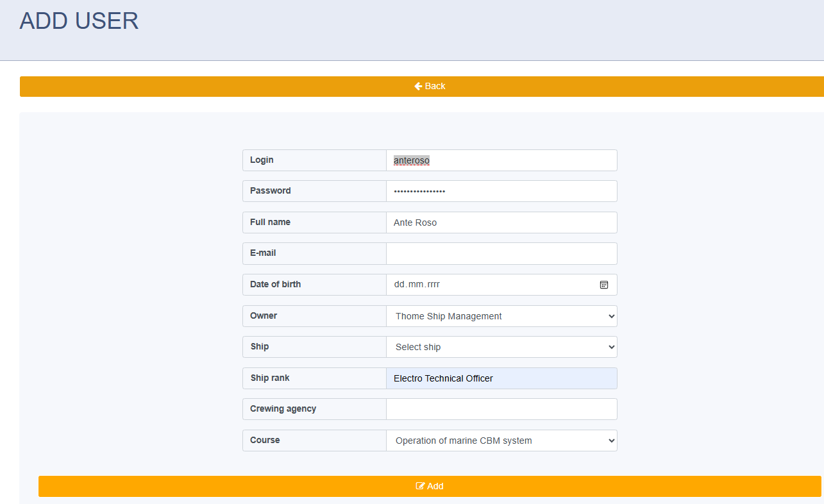This screenshot has width=824, height=504.
Task: Click the edit icon beside Add
Action: (420, 486)
